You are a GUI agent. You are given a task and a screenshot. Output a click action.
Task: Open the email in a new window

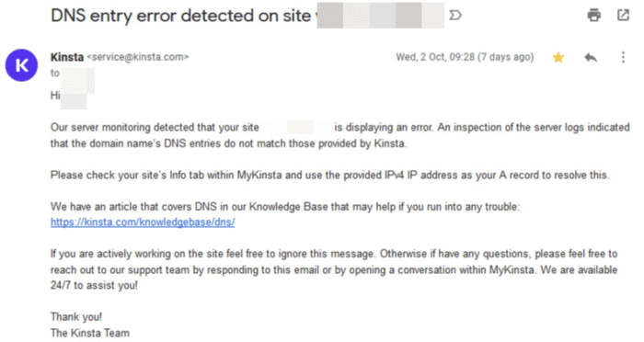(x=623, y=16)
